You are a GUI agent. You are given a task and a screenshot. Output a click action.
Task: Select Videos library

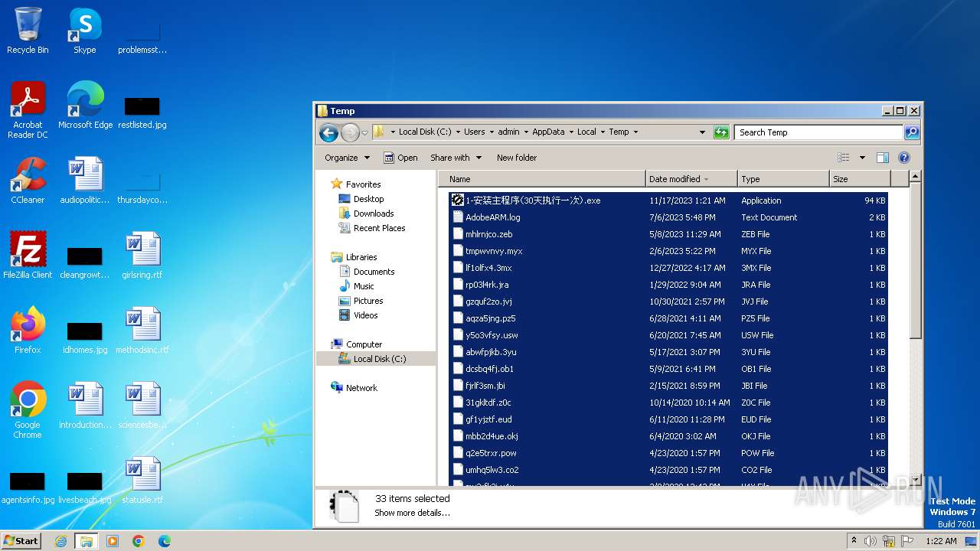358,315
